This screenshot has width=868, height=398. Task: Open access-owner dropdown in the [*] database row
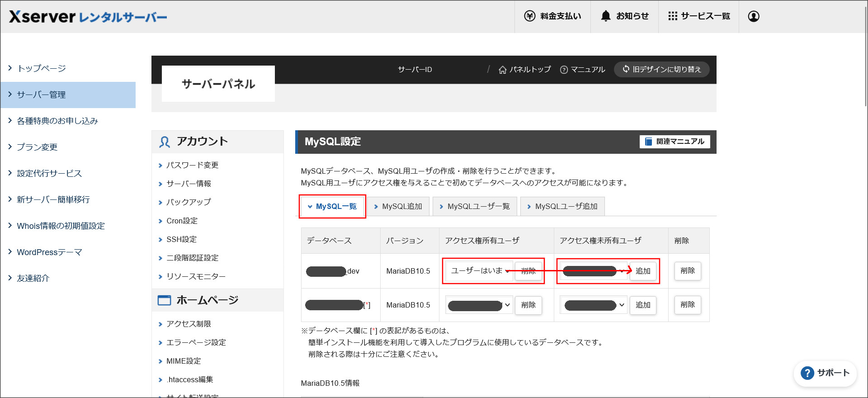[x=479, y=305]
